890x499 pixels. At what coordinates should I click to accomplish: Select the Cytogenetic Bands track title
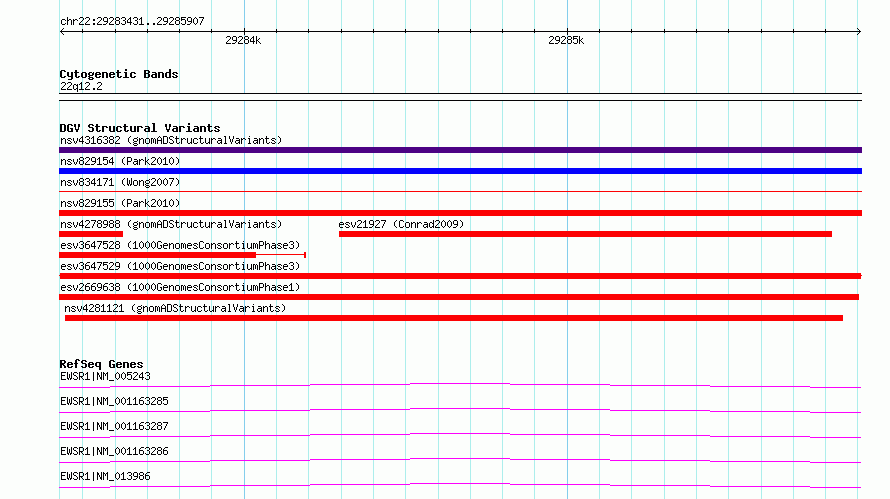coord(119,74)
